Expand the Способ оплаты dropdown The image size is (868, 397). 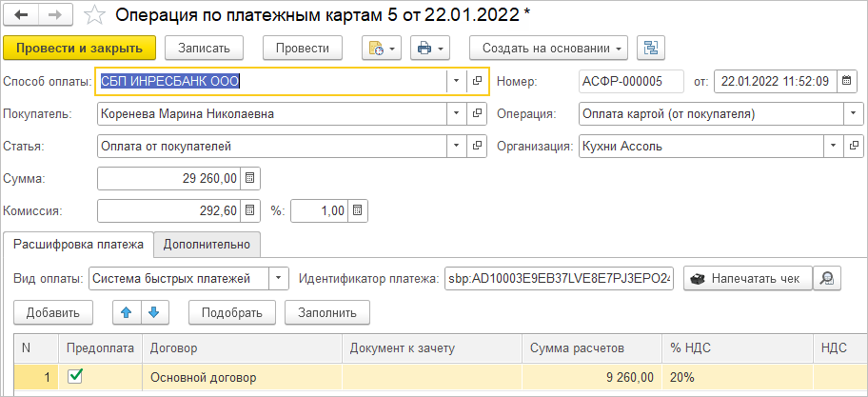click(456, 82)
